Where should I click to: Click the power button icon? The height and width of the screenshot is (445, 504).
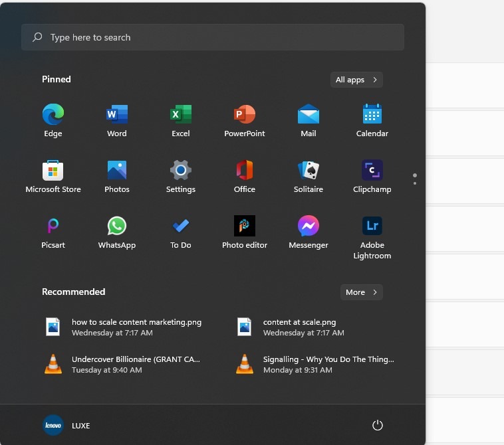coord(378,425)
